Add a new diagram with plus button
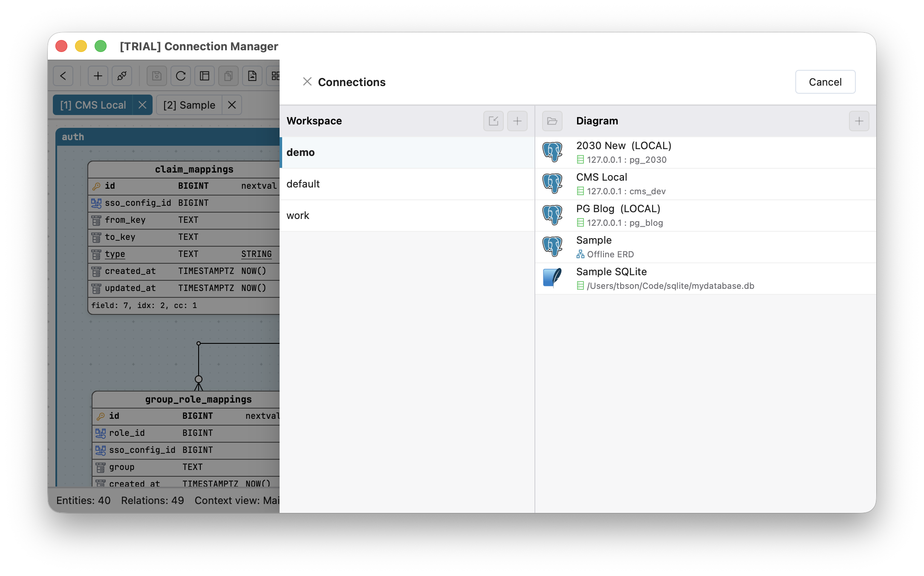924x576 pixels. tap(859, 121)
